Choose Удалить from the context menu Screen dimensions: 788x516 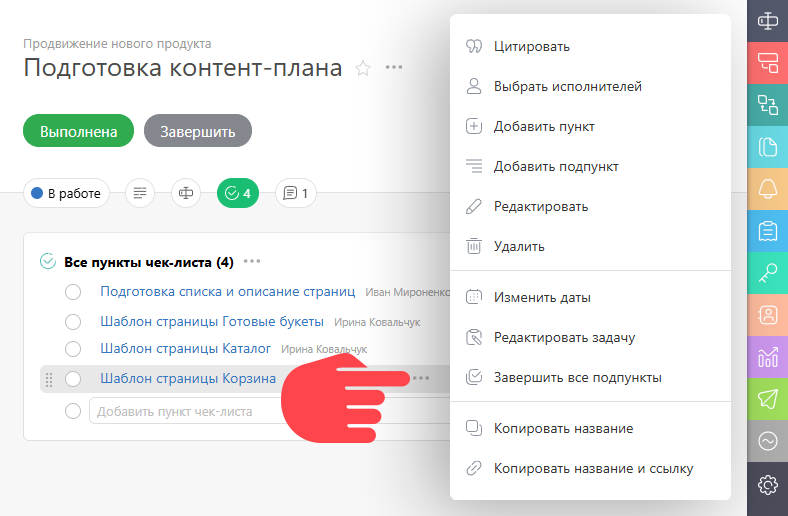(x=590, y=246)
